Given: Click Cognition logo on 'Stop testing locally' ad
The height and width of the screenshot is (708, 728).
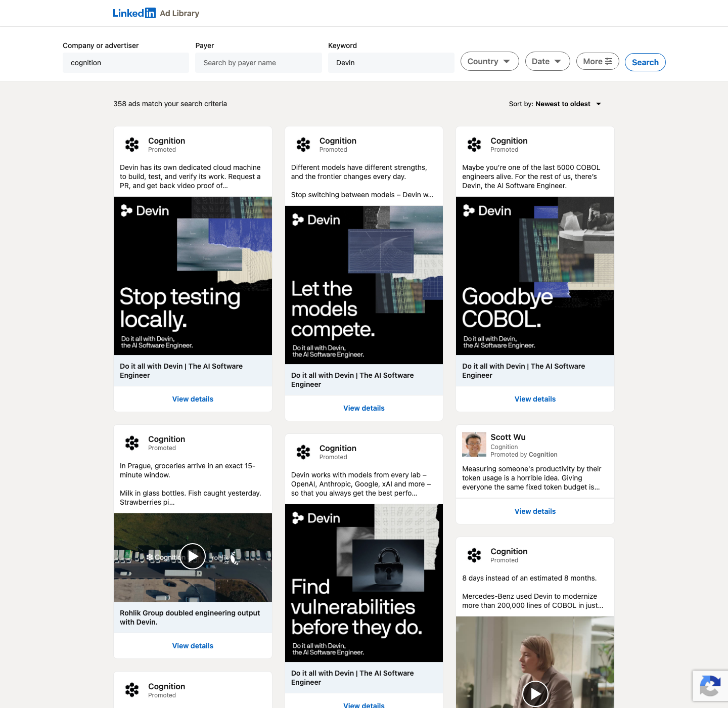Looking at the screenshot, I should 132,145.
